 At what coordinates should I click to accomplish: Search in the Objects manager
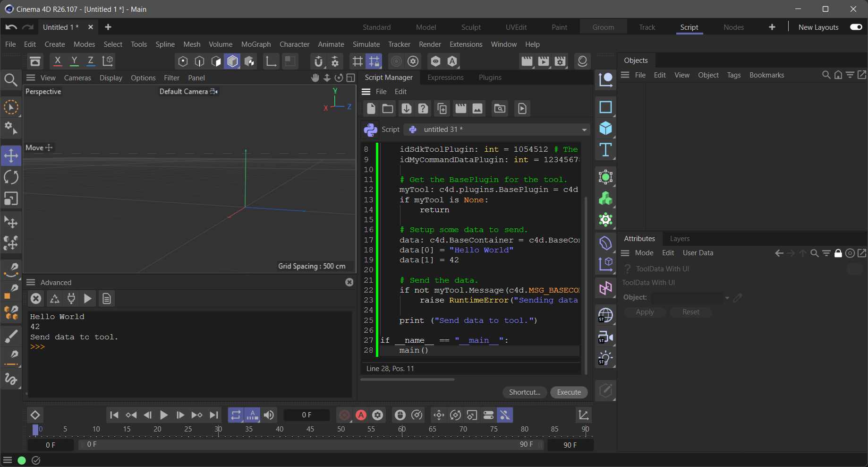826,75
